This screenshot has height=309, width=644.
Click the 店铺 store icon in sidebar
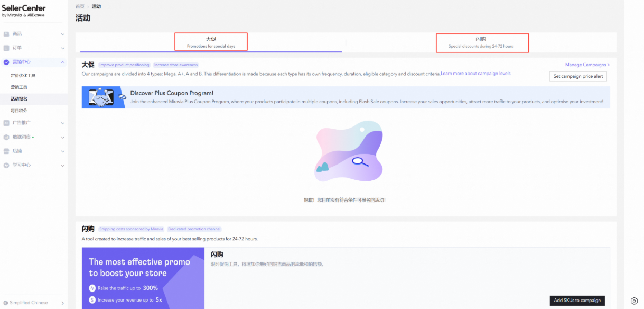pyautogui.click(x=6, y=151)
